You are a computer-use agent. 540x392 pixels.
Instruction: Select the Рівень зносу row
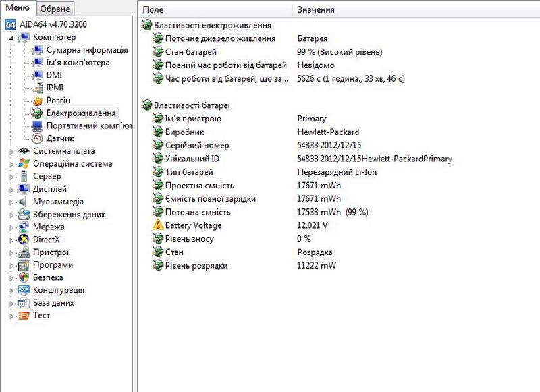coord(189,239)
